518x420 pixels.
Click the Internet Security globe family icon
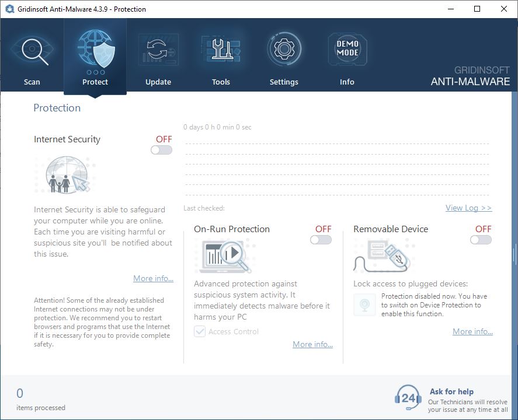tap(66, 174)
